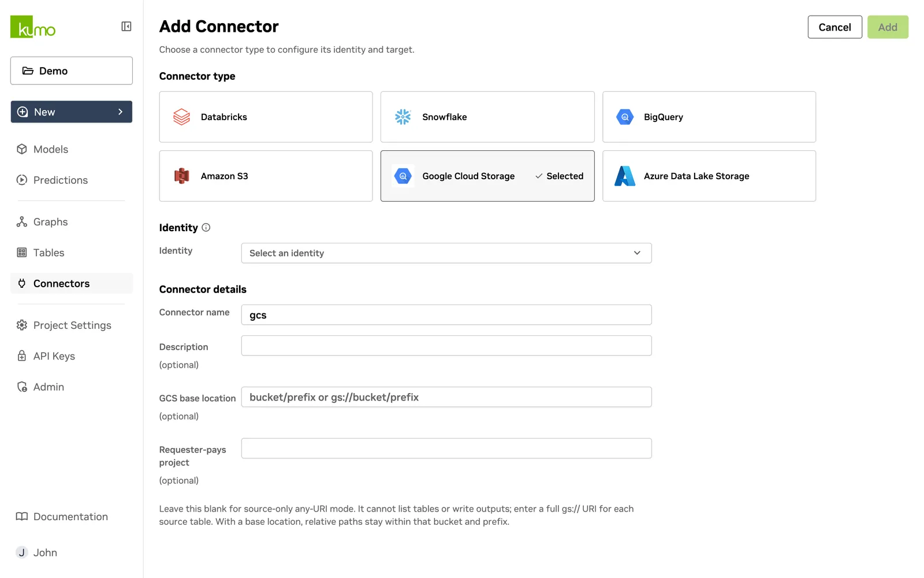Image resolution: width=924 pixels, height=578 pixels.
Task: Choose Databricks connector type
Action: click(x=266, y=117)
